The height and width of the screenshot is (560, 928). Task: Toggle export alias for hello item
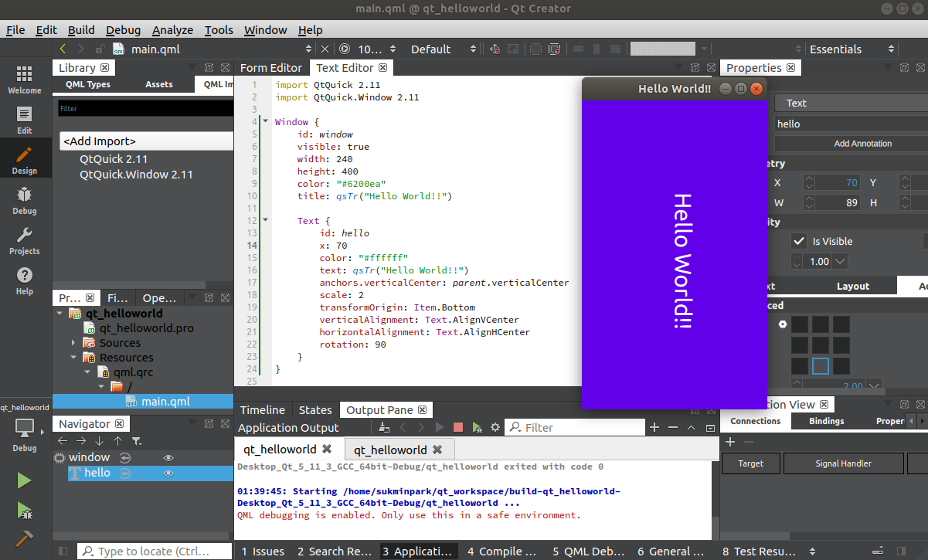pyautogui.click(x=125, y=473)
